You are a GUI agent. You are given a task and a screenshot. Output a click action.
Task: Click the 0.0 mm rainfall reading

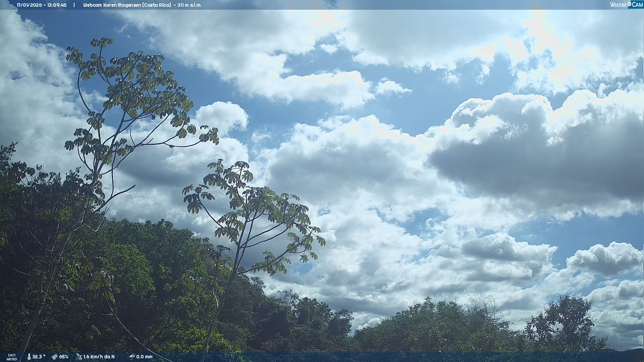click(x=144, y=357)
